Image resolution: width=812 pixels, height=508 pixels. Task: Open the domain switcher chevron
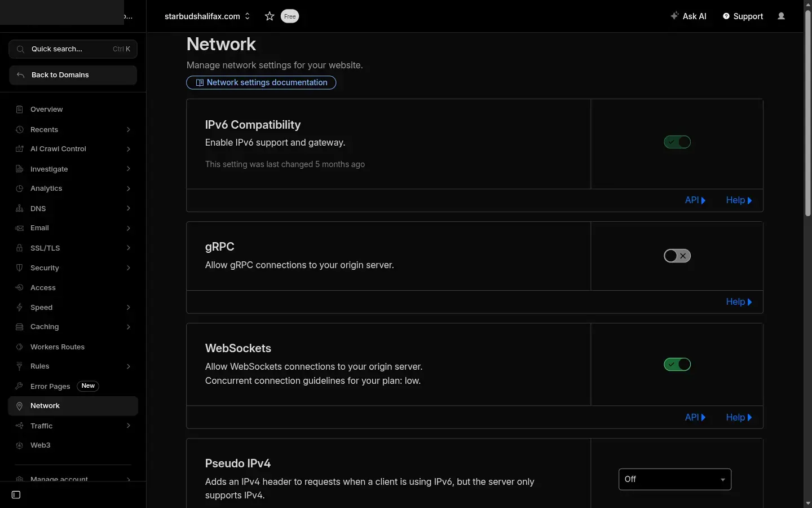pos(247,16)
